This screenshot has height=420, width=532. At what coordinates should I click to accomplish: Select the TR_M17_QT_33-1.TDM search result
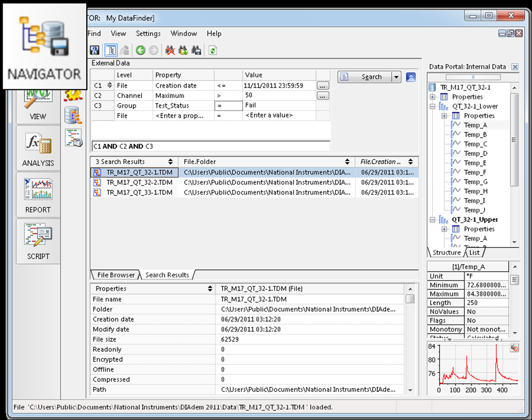click(x=139, y=192)
